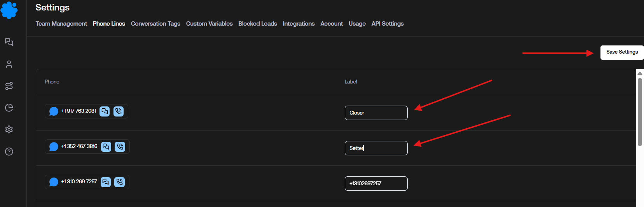Click the call icon for +1 352 467 3816
Image resolution: width=644 pixels, height=207 pixels.
120,147
